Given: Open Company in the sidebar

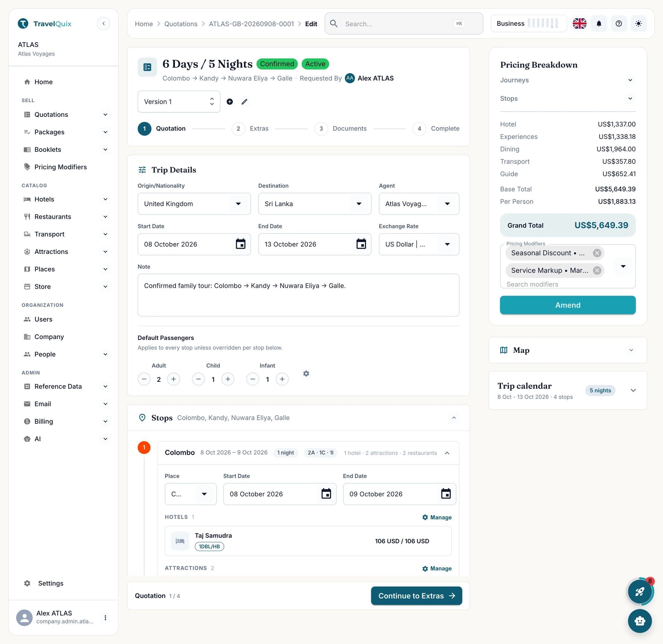Looking at the screenshot, I should point(49,336).
